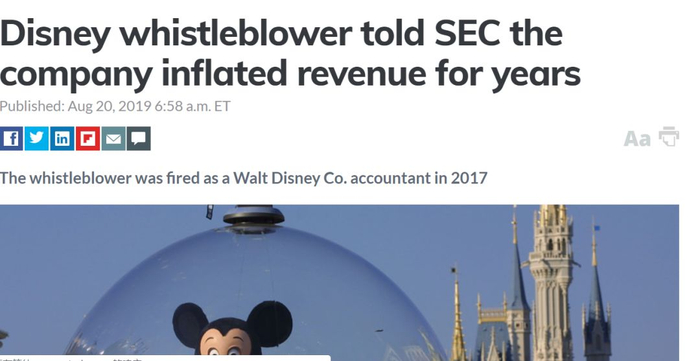Email this article via envelope icon

[x=113, y=139]
